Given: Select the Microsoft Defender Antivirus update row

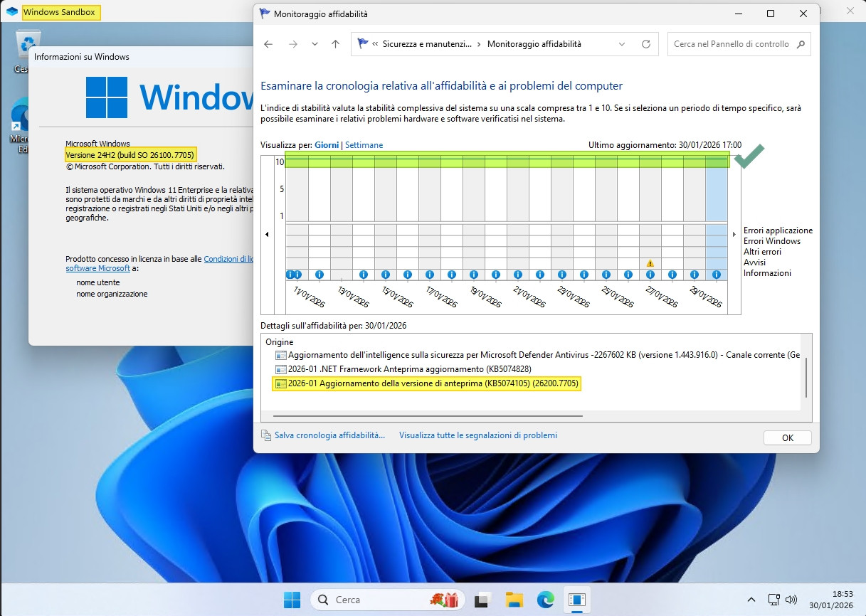Looking at the screenshot, I should (537, 355).
